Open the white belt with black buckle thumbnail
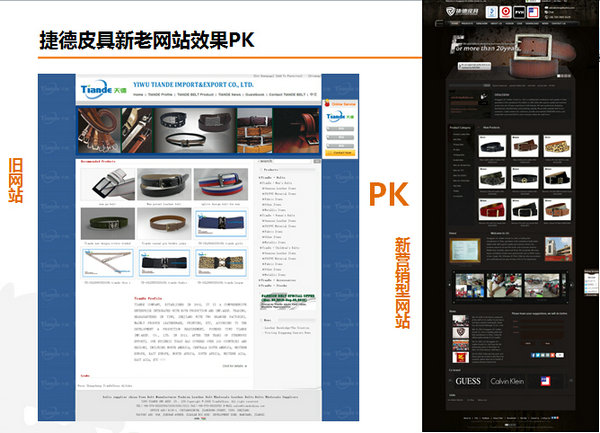 [108, 184]
